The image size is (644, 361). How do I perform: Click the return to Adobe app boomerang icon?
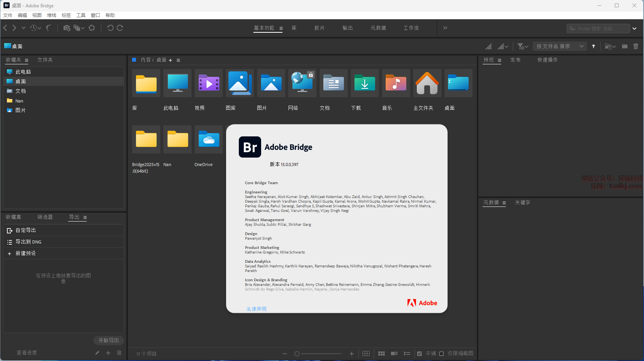(x=49, y=28)
